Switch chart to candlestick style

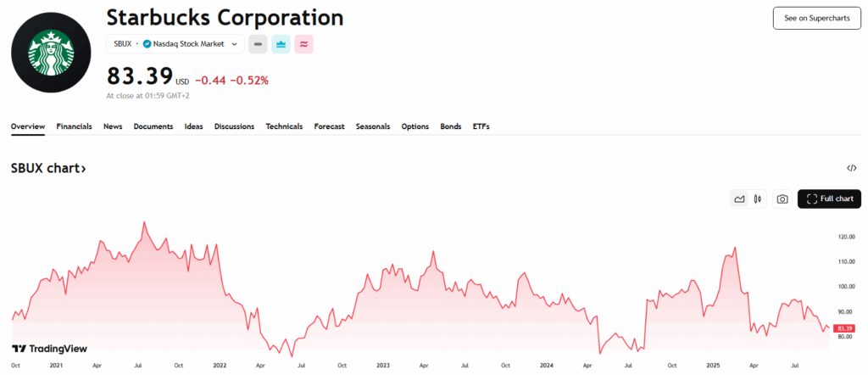[x=757, y=199]
